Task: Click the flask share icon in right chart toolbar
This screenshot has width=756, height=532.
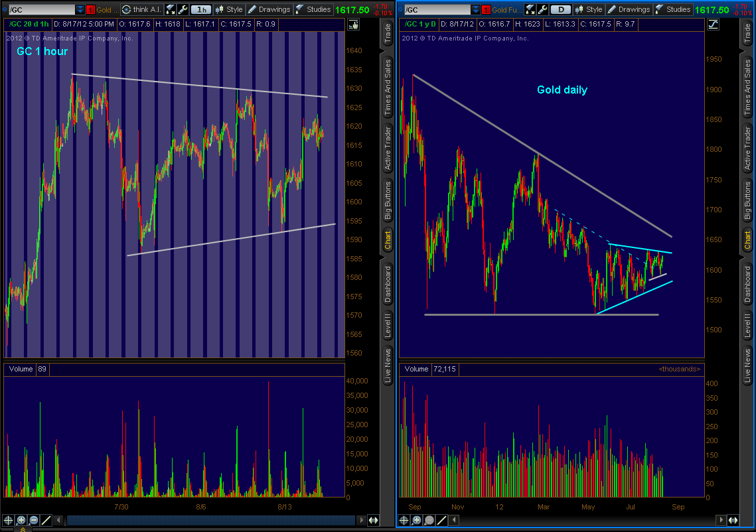Action: coord(530,9)
